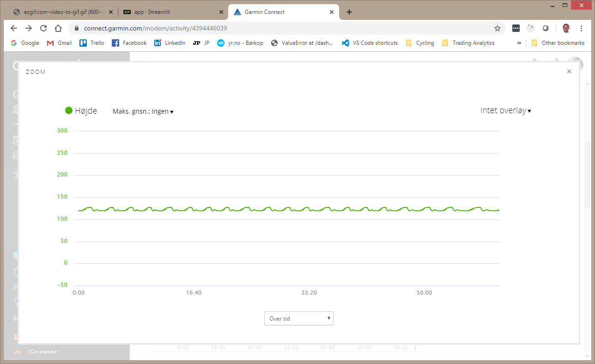Open the Intet overlay dropdown
This screenshot has height=364, width=595.
[x=506, y=110]
